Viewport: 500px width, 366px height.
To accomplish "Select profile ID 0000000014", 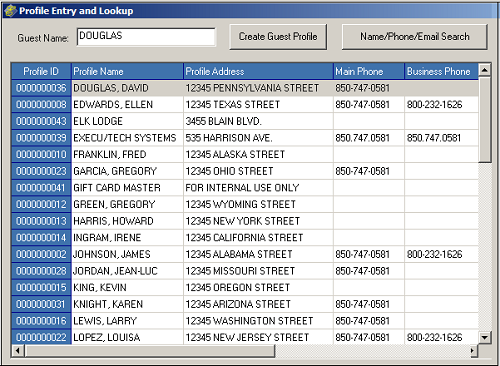I will coord(41,238).
